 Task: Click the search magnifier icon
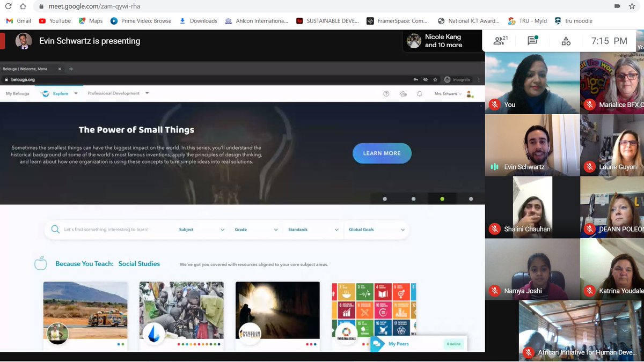55,230
